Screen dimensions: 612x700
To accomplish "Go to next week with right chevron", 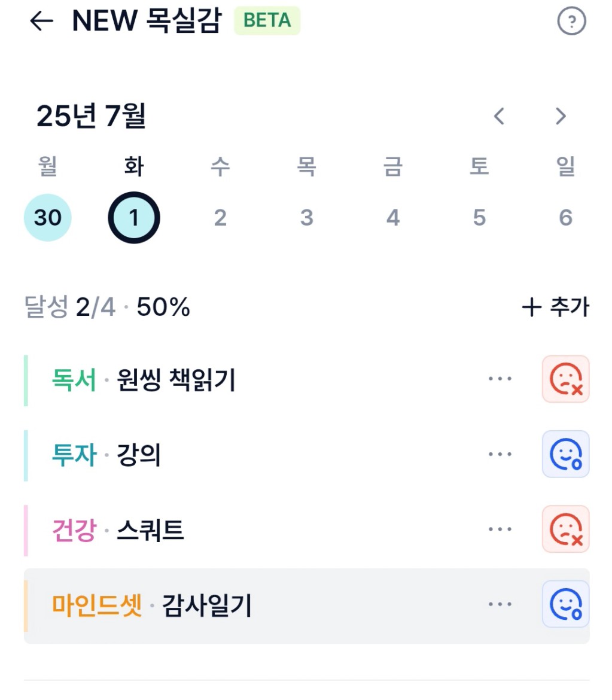I will (x=561, y=116).
